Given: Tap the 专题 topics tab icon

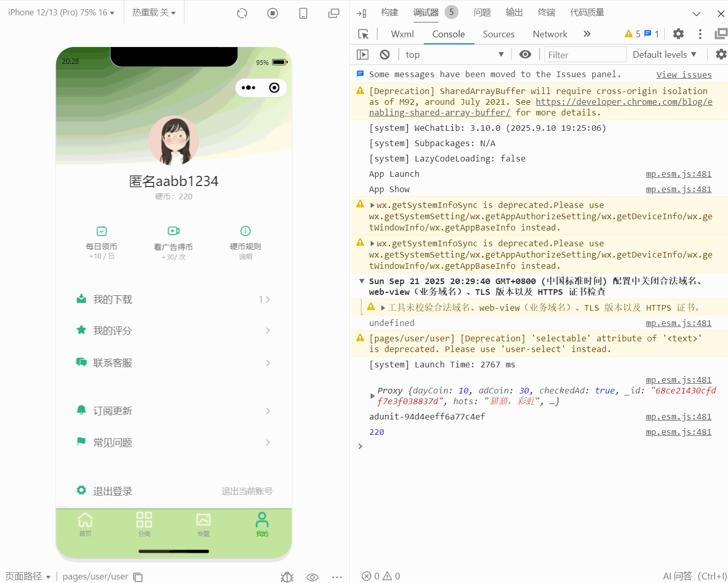Looking at the screenshot, I should [203, 520].
